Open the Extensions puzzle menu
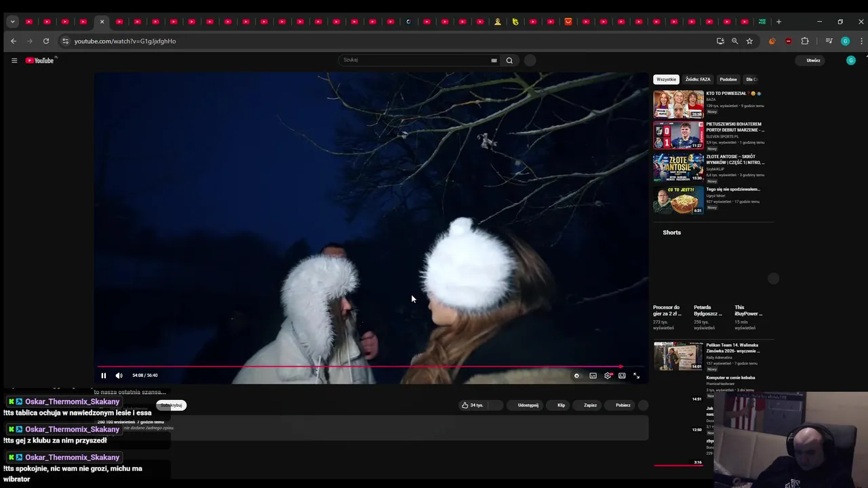Image resolution: width=868 pixels, height=488 pixels. (805, 41)
